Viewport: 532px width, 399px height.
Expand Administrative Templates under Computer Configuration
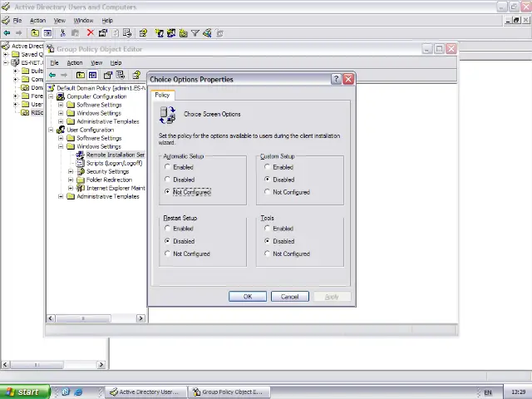[61, 121]
